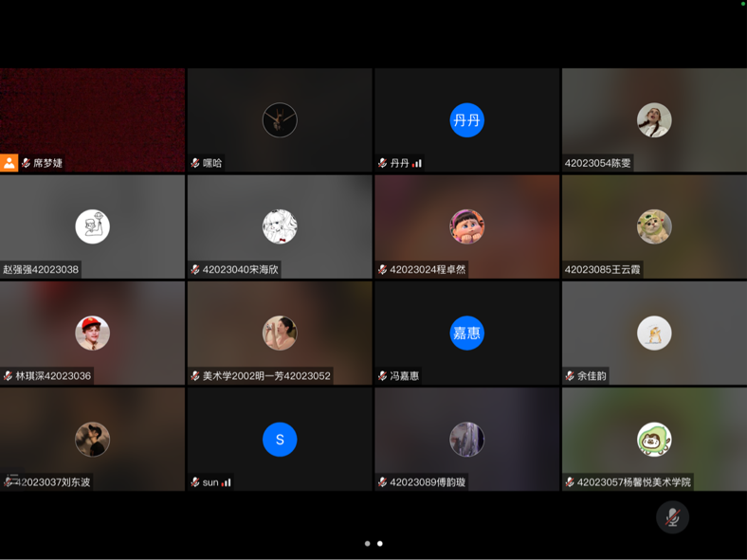Click the muted mic icon beside 嘿哈
This screenshot has height=560, width=747.
coord(195,163)
